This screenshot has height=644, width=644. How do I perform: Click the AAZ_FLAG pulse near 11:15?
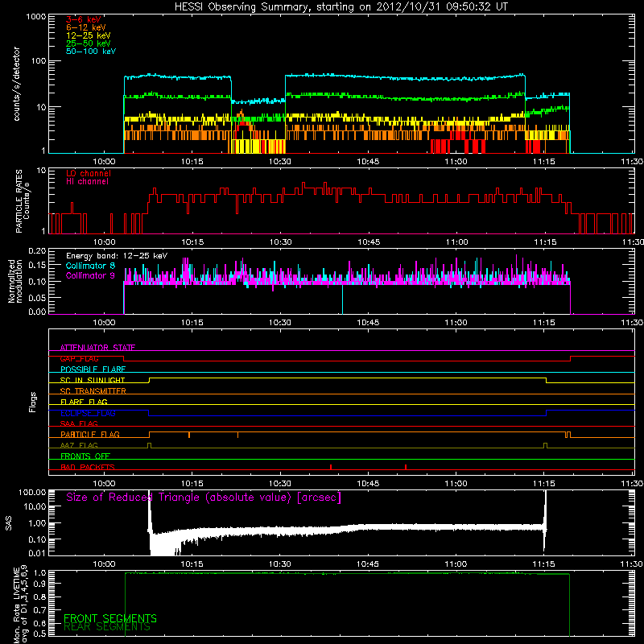tap(546, 446)
